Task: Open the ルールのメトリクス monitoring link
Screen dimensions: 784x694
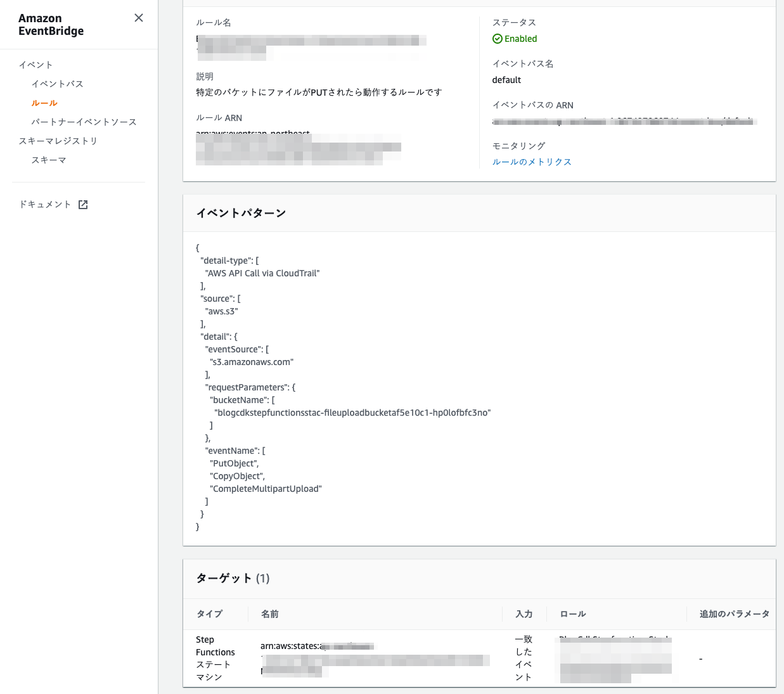Action: click(532, 162)
